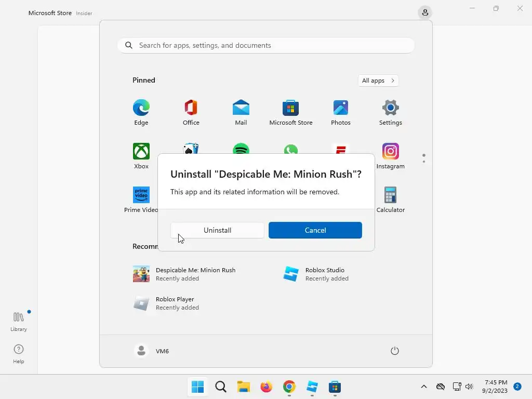Click the Start menu search box
The width and height of the screenshot is (532, 399).
point(266,46)
